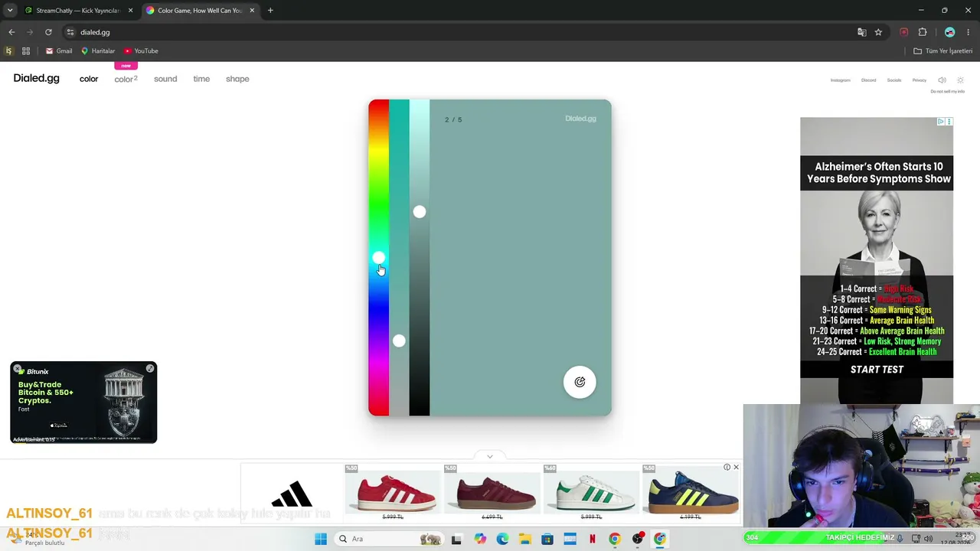Image resolution: width=980 pixels, height=551 pixels.
Task: Open a new browser tab
Action: click(x=270, y=11)
